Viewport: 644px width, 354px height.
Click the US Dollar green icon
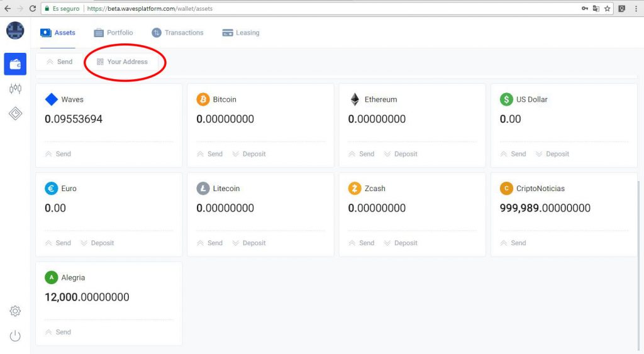pyautogui.click(x=506, y=99)
